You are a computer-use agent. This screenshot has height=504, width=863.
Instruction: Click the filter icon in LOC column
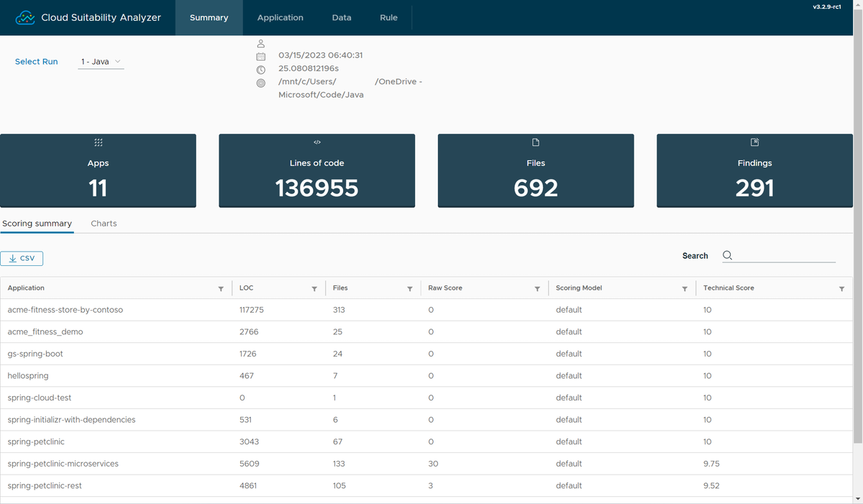pyautogui.click(x=314, y=288)
